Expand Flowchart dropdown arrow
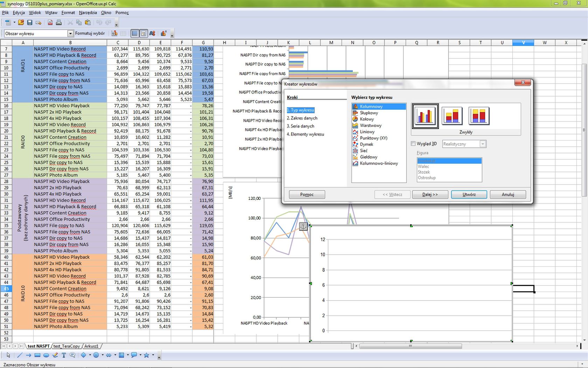Image resolution: width=588 pixels, height=368 pixels. coord(128,355)
